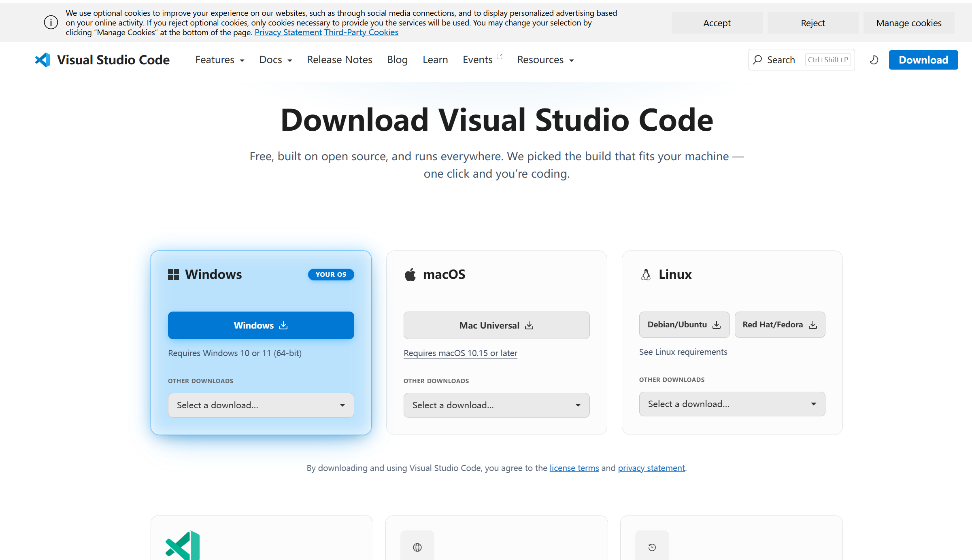Accept optional cookies
Viewport: 972px width, 560px height.
(717, 23)
